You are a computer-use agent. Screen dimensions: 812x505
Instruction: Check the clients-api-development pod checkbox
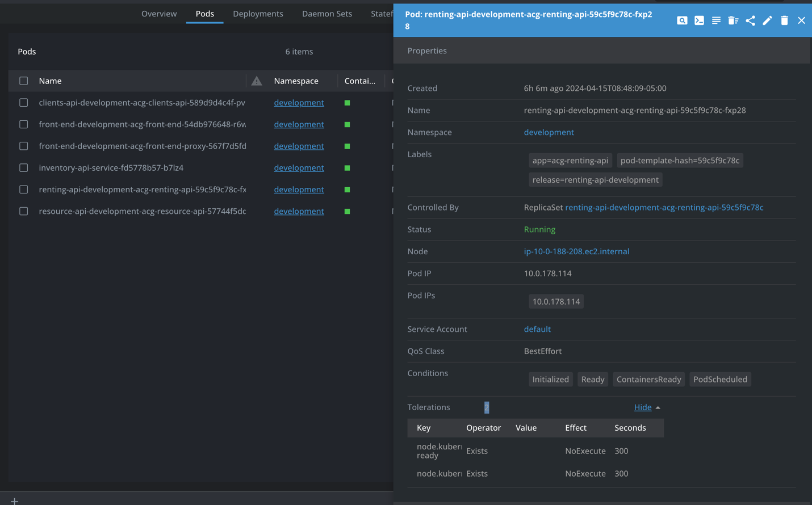23,103
